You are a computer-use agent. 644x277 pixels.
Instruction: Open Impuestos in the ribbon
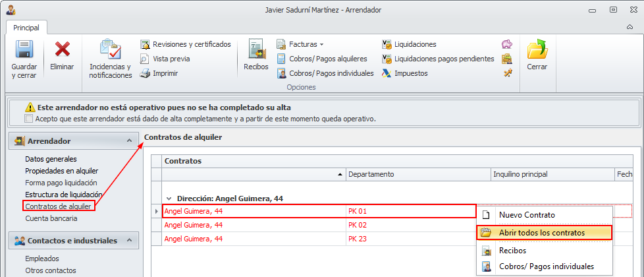tap(405, 74)
